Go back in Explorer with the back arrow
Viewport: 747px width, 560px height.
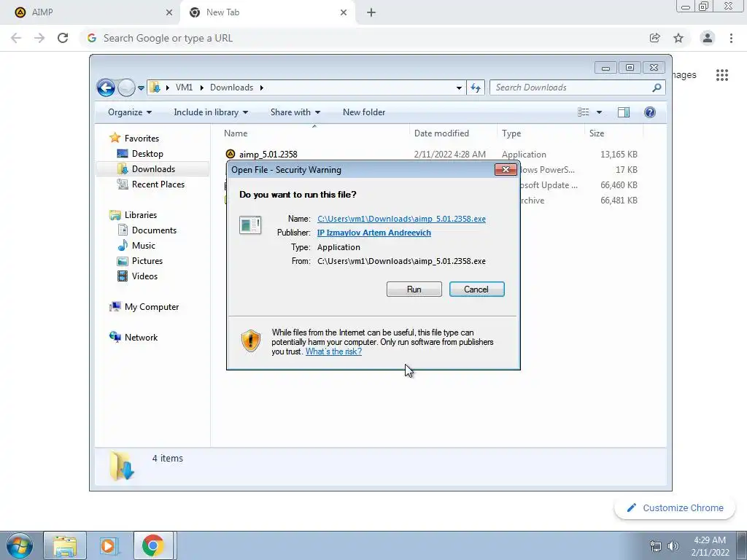point(106,87)
